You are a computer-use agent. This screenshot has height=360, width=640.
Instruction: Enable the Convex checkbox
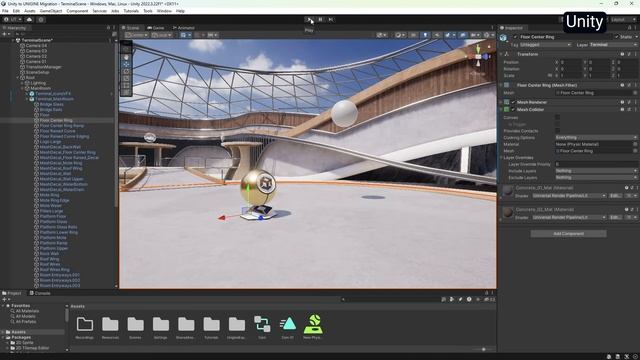[558, 118]
